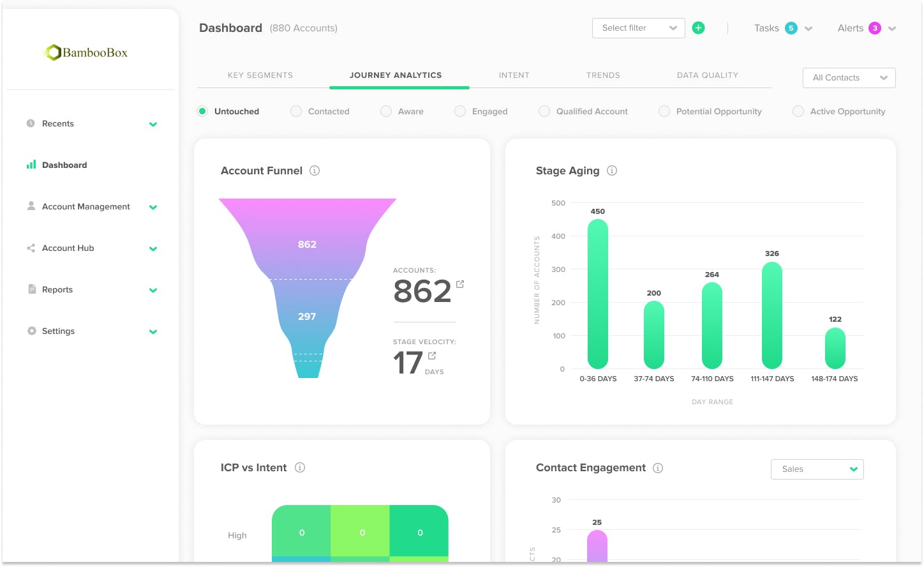Click the Stage Aging info icon
The width and height of the screenshot is (924, 567).
coord(612,170)
